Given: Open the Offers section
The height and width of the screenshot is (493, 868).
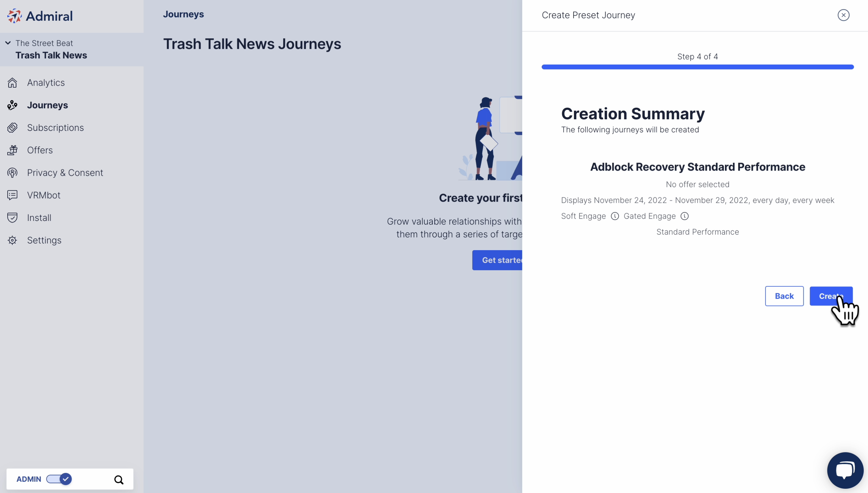Looking at the screenshot, I should [40, 150].
